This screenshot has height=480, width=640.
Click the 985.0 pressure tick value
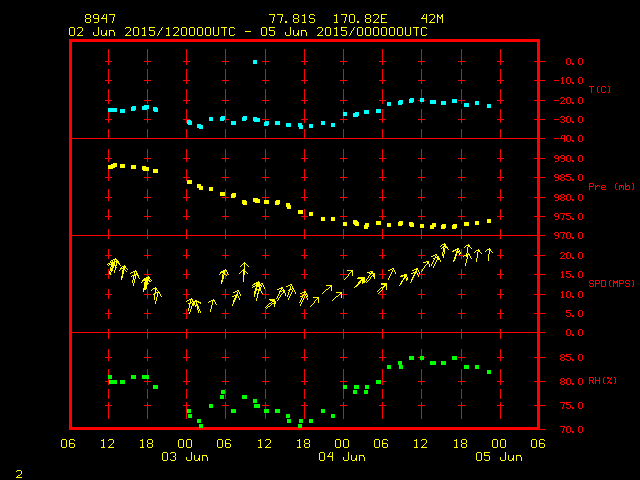point(569,178)
